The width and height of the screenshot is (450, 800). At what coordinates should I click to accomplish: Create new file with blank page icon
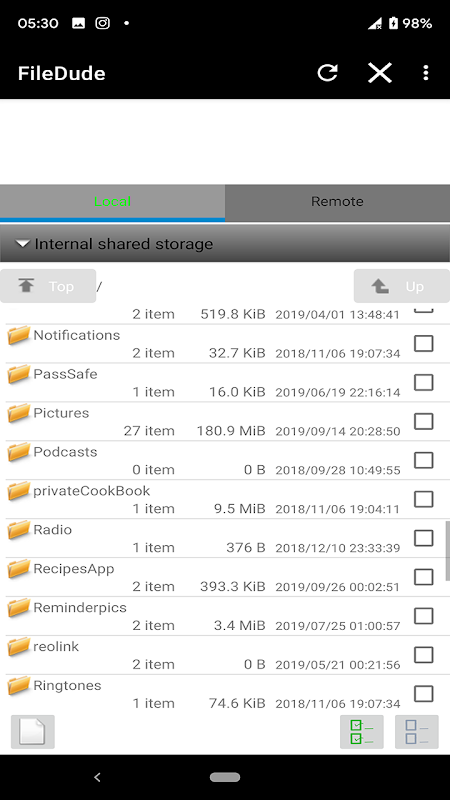coord(33,732)
